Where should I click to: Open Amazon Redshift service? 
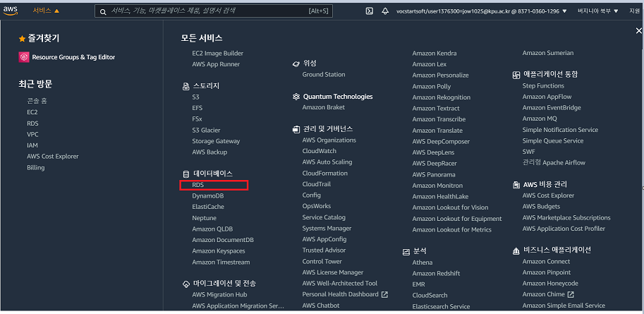pos(436,273)
